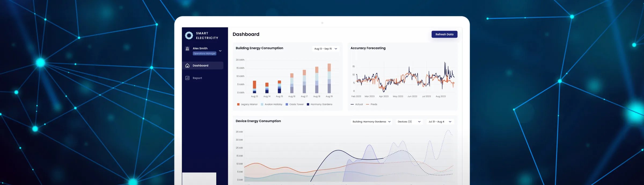This screenshot has width=644, height=185.
Task: Open the Aug 13 - Sep 15 date dropdown
Action: pos(326,49)
